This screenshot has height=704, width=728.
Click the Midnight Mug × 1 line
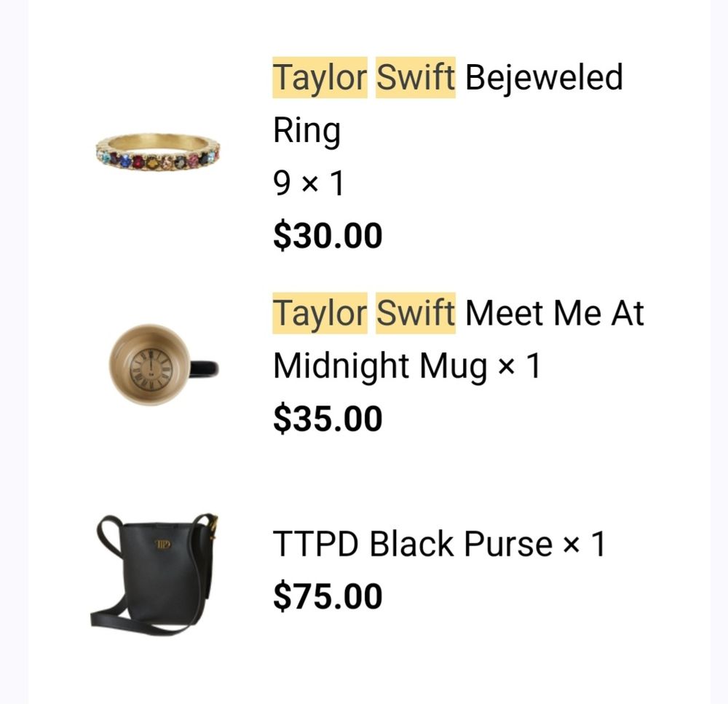(407, 366)
